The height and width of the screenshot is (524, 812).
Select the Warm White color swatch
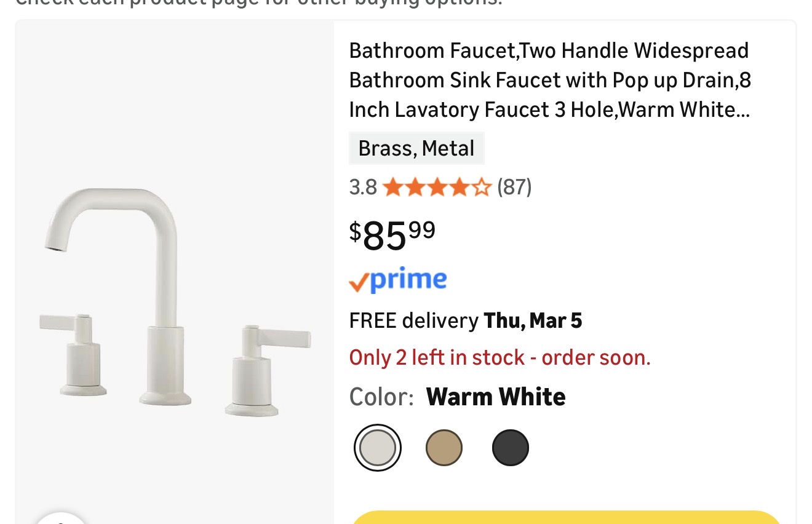click(378, 447)
